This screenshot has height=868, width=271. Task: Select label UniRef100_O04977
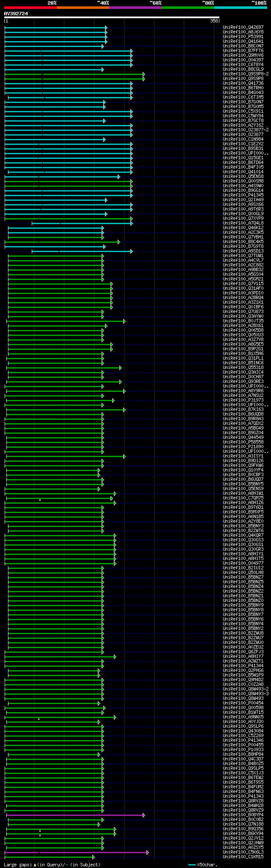tap(243, 563)
